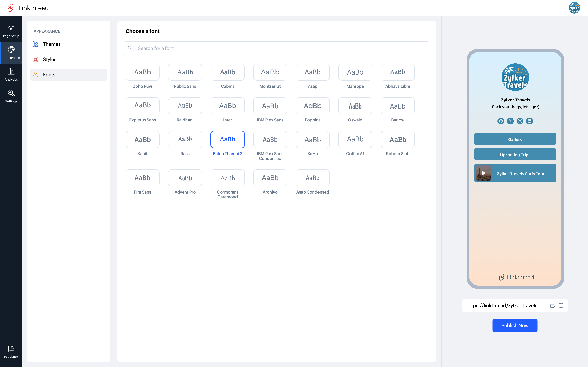Select the Montserrat font tile
The image size is (588, 367).
[270, 72]
